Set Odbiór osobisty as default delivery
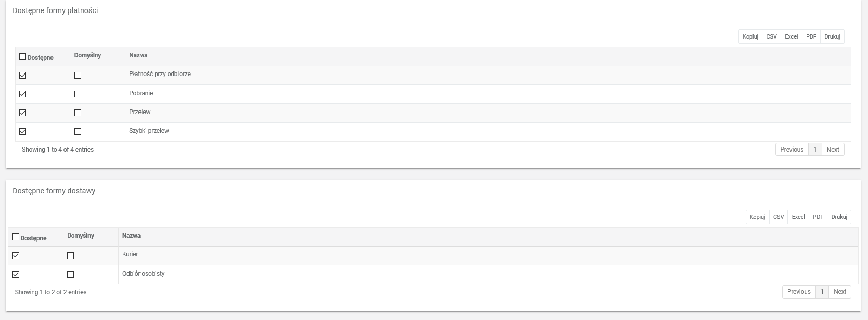Viewport: 868px width, 320px height. pos(71,275)
